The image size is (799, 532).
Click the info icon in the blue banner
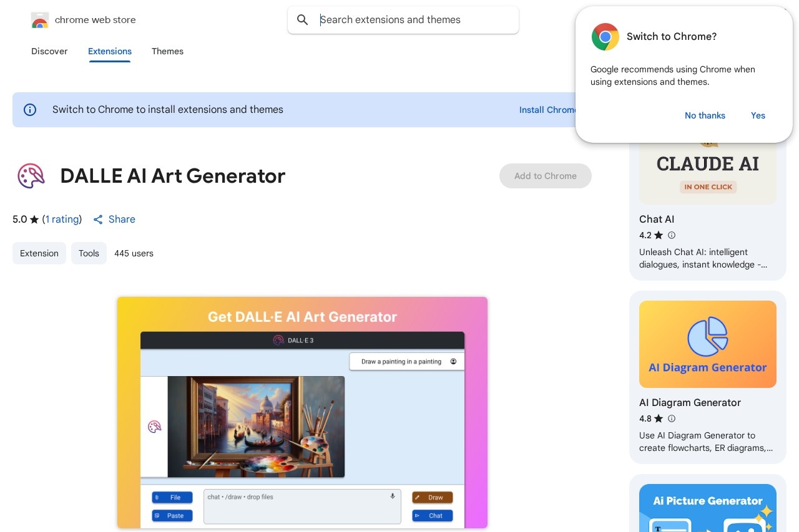tap(30, 110)
